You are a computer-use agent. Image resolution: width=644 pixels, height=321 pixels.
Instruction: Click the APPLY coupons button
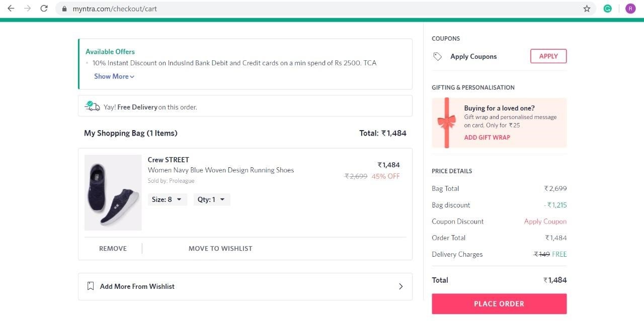pos(548,56)
